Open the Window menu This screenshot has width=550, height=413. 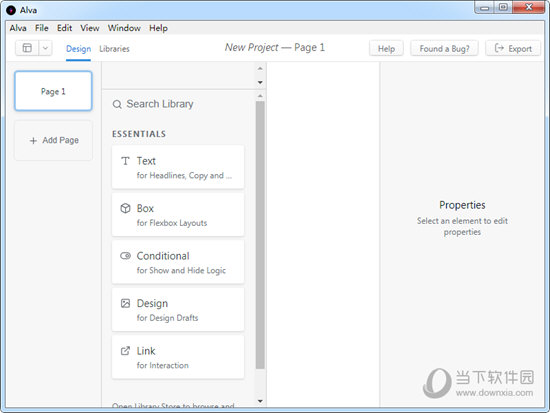124,28
